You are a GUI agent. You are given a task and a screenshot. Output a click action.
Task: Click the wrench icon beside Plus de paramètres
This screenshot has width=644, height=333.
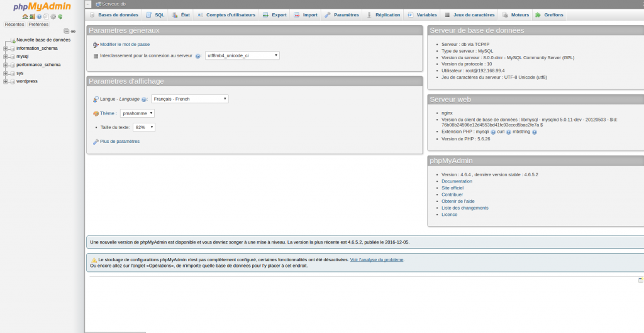96,142
